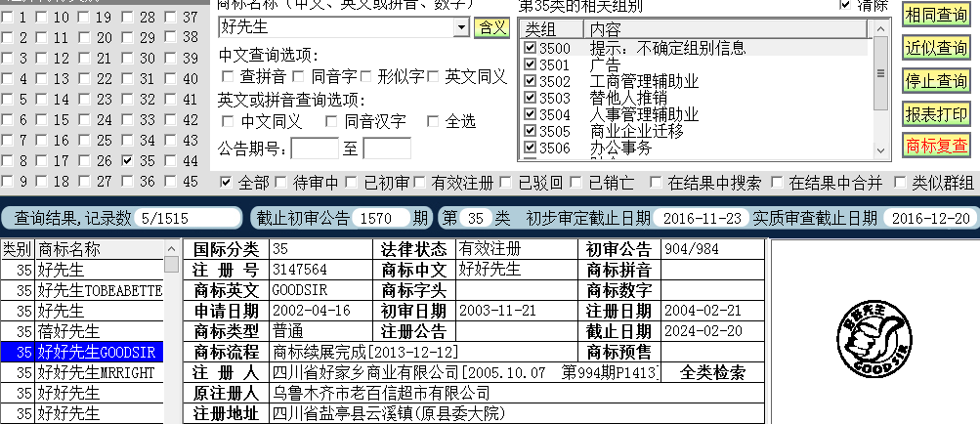This screenshot has height=424, width=980.
Task: Run the 近似查询 search
Action: point(936,48)
